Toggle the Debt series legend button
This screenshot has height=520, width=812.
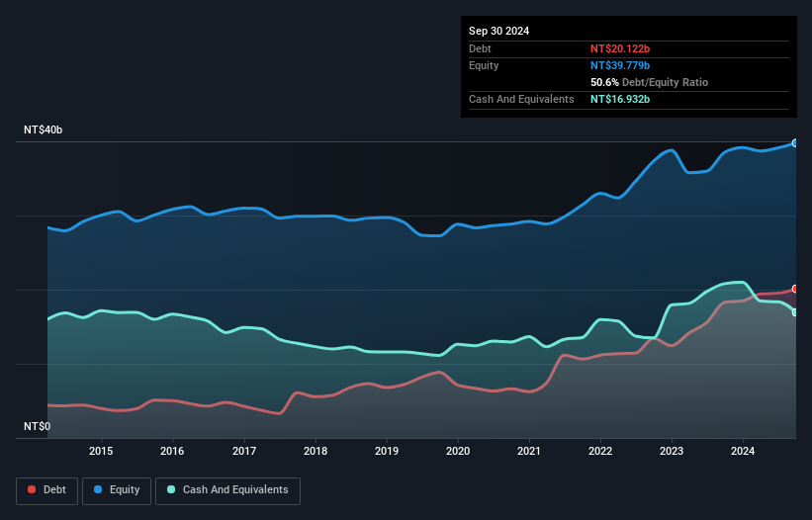click(47, 490)
